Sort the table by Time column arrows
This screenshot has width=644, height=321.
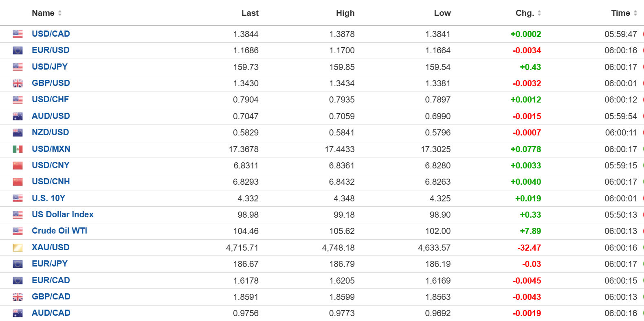635,13
